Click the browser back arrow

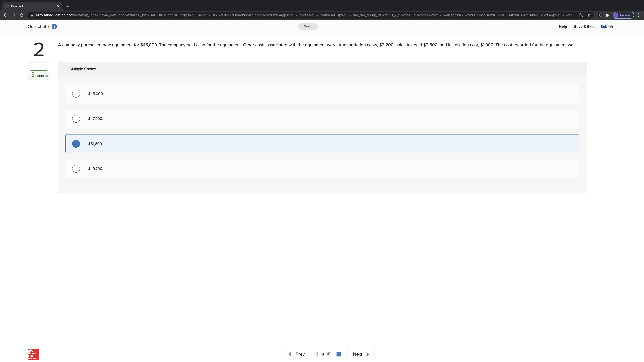[x=5, y=15]
